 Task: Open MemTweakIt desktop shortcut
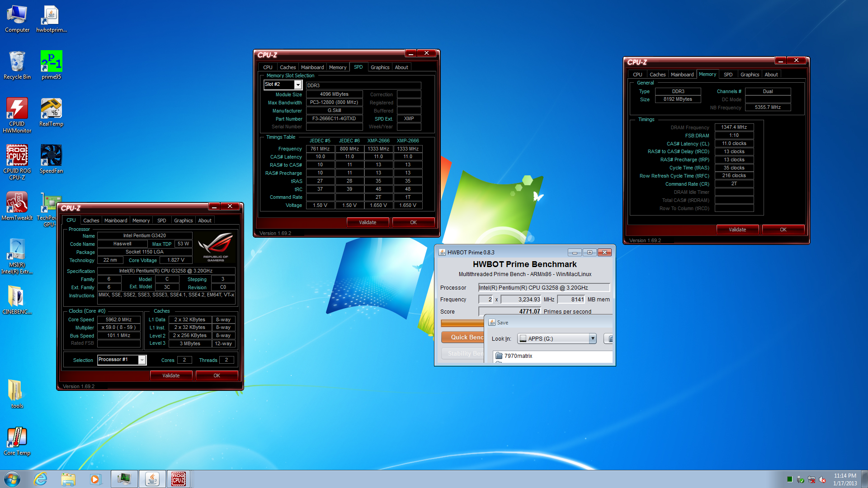tap(17, 206)
